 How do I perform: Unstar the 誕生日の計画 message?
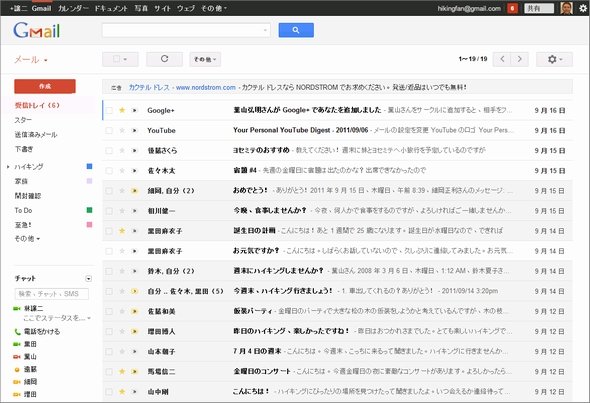(x=122, y=231)
